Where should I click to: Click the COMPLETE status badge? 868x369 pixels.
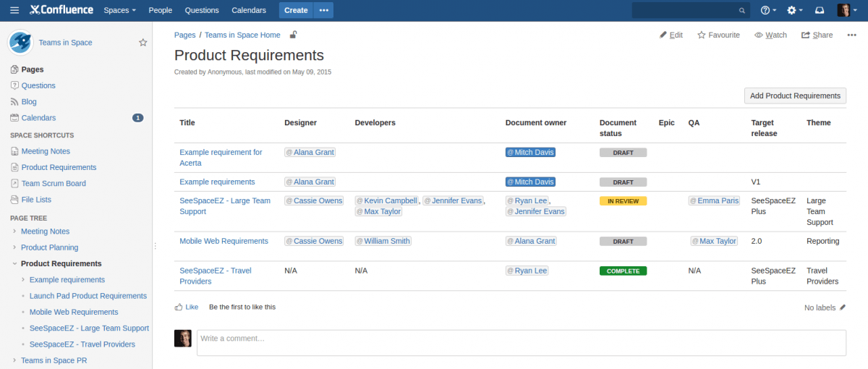click(623, 271)
